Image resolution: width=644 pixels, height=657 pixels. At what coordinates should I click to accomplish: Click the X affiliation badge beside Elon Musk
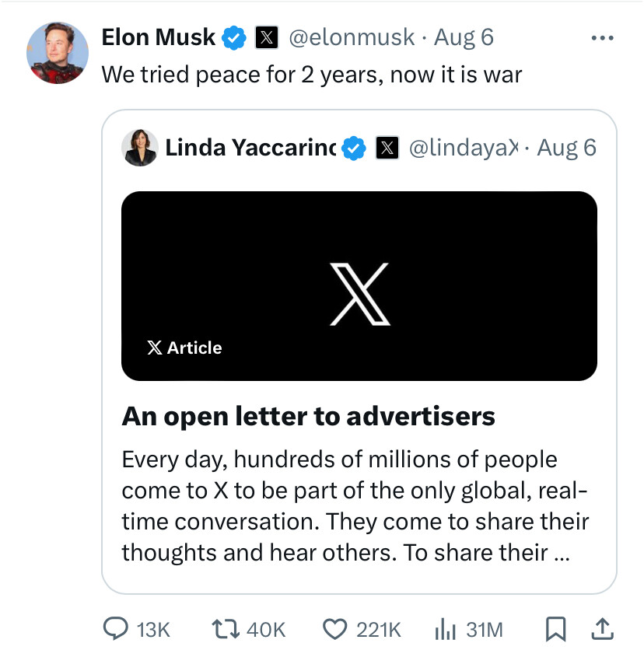[267, 37]
